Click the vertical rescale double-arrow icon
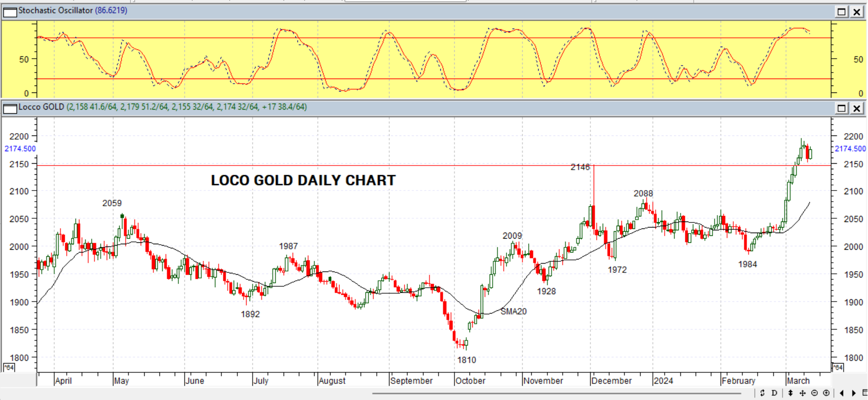The width and height of the screenshot is (868, 400). 791,393
